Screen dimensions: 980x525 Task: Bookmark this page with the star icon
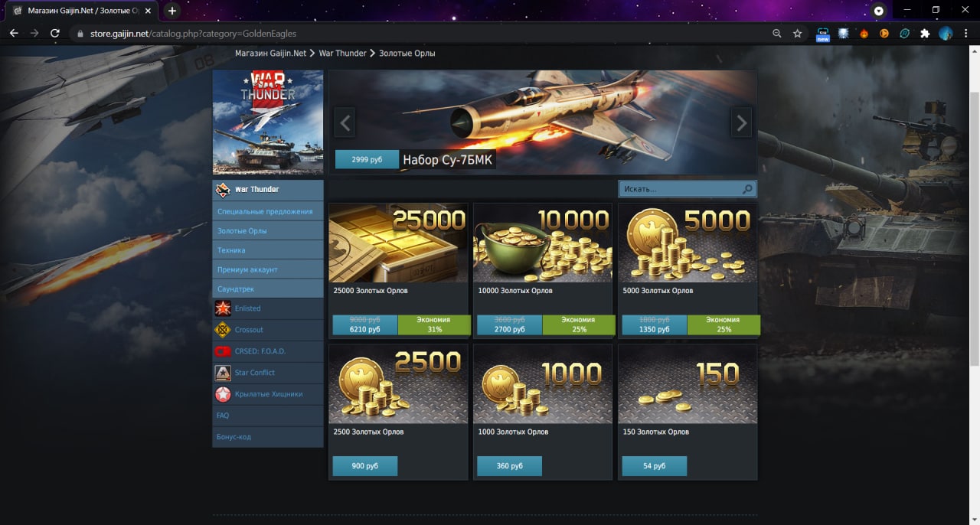click(797, 34)
